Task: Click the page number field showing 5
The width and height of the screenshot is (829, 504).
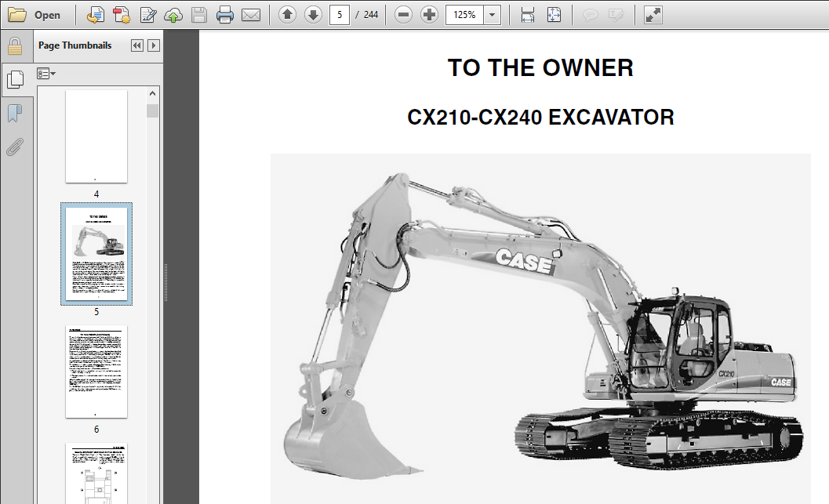Action: pyautogui.click(x=340, y=15)
